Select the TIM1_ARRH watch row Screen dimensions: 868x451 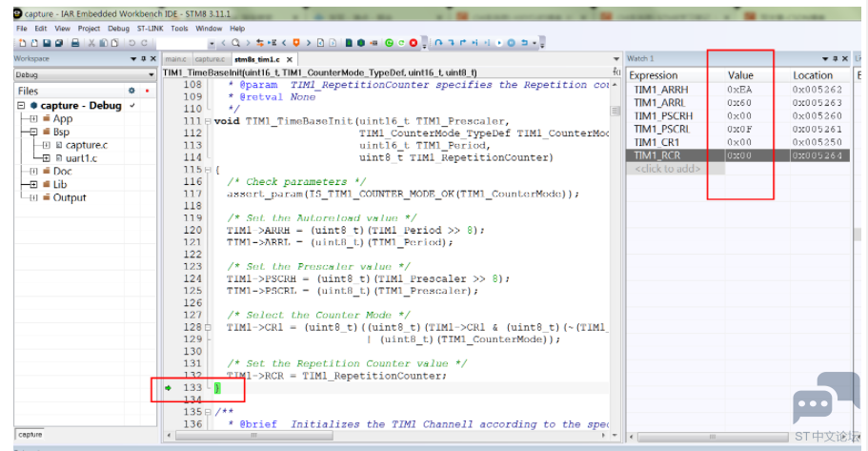(737, 90)
